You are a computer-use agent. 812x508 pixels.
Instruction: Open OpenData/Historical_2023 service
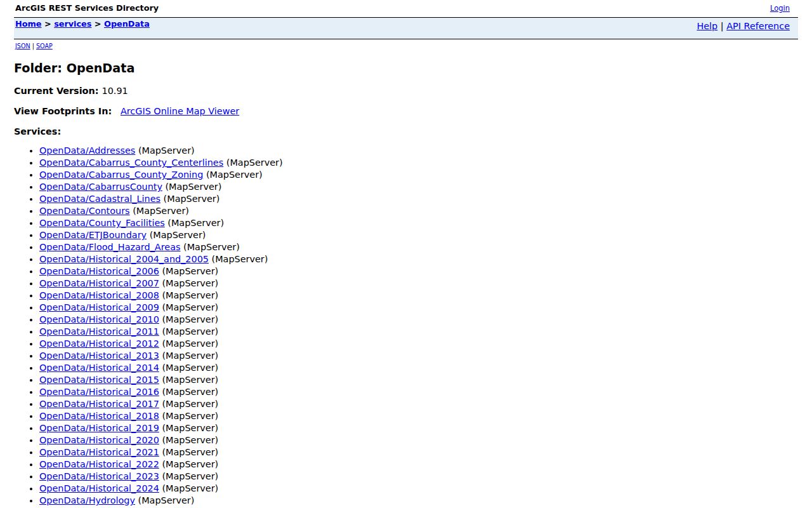[x=99, y=476]
